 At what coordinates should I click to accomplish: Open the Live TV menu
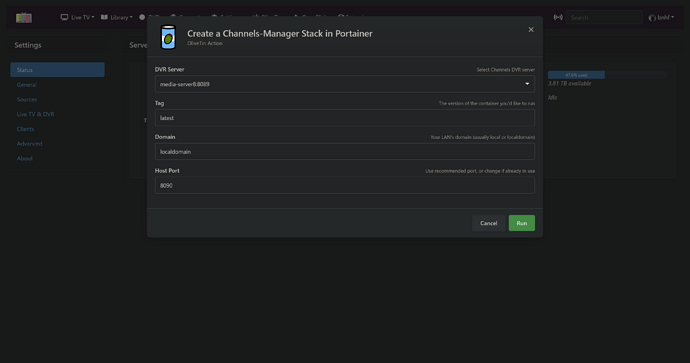[77, 17]
